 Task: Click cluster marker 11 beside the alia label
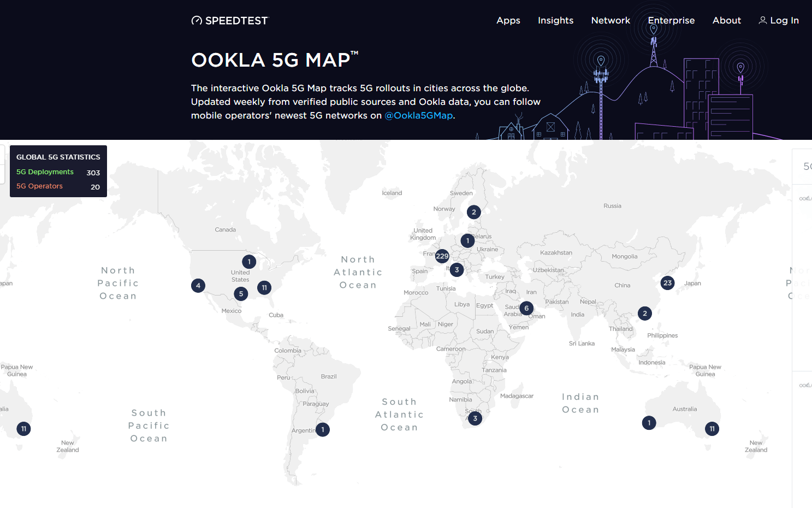coord(23,429)
